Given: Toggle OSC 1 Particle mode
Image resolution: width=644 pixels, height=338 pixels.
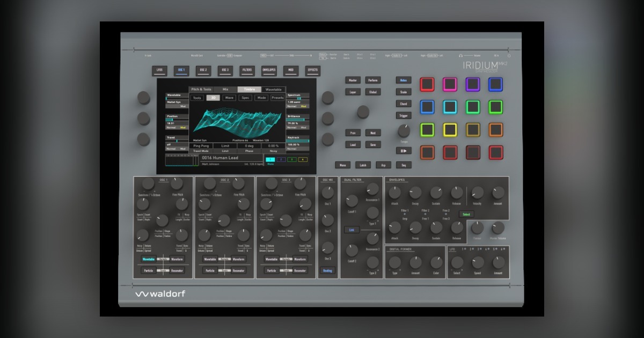Looking at the screenshot, I should point(149,271).
